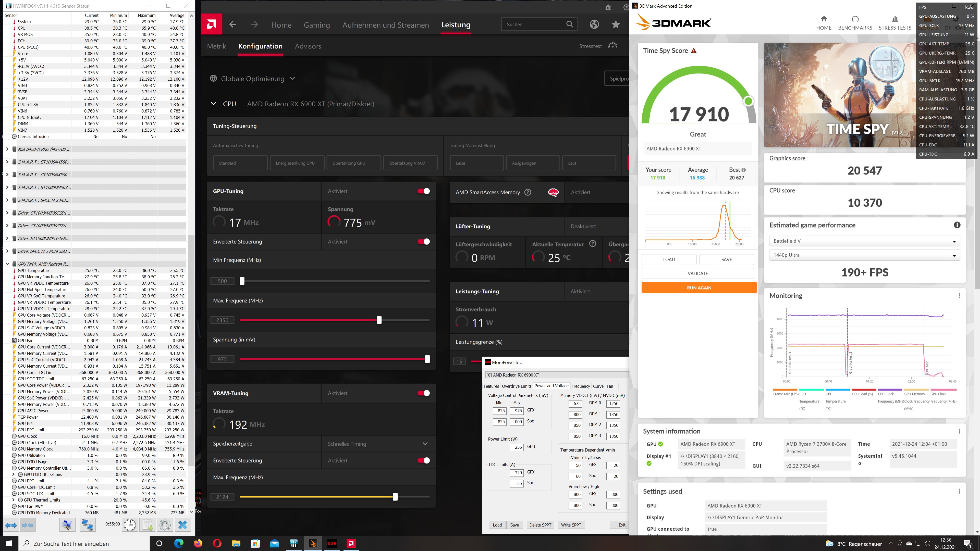Click the HWiNFO reset clock icon
980x551 pixels.
coord(130,525)
